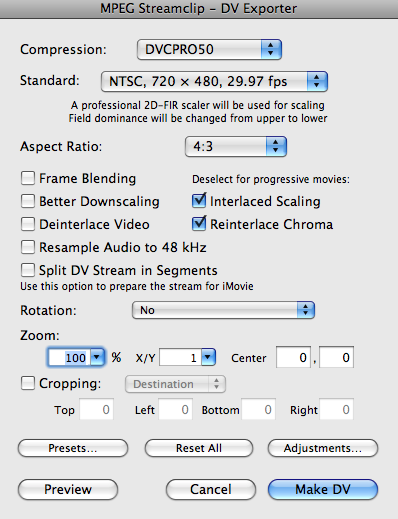Open the Rotation dropdown set to No
Screen dimensions: 398x519
pos(223,310)
